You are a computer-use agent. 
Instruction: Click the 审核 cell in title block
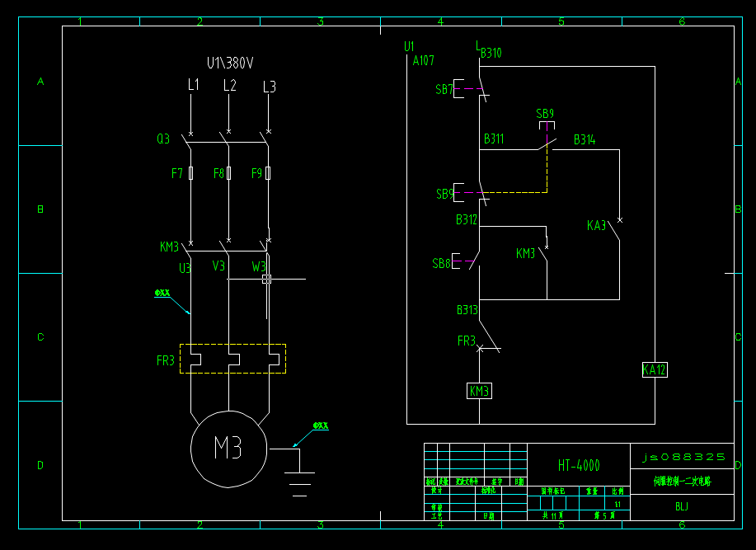click(x=437, y=508)
